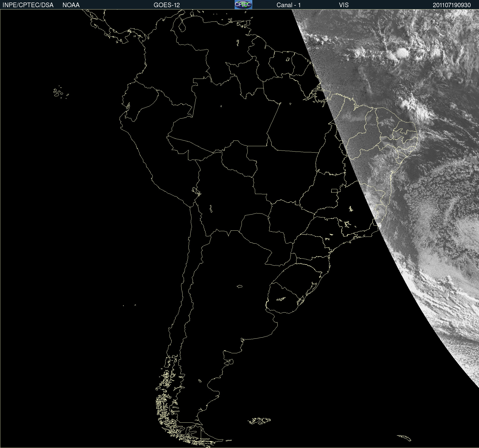Click the 201107190930 timestamp

(452, 5)
